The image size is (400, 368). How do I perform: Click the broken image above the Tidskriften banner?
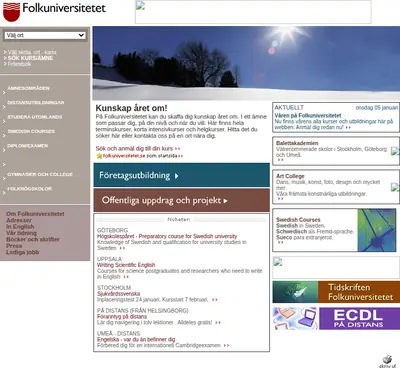[x=336, y=267]
